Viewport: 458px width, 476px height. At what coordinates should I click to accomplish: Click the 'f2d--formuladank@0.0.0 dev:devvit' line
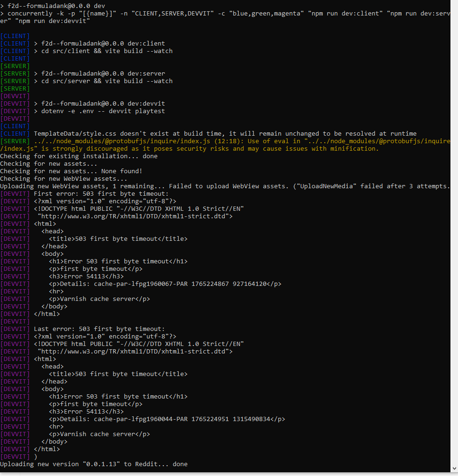click(x=103, y=104)
